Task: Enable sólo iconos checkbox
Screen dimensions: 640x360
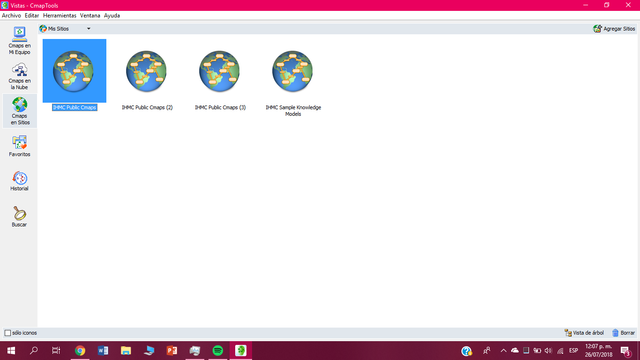Action: pyautogui.click(x=7, y=333)
